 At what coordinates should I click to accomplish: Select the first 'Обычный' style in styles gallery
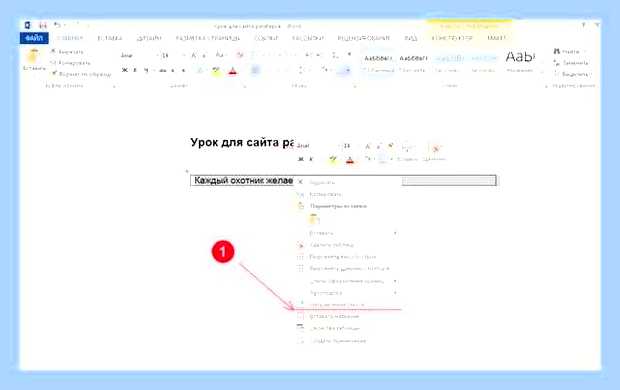378,62
